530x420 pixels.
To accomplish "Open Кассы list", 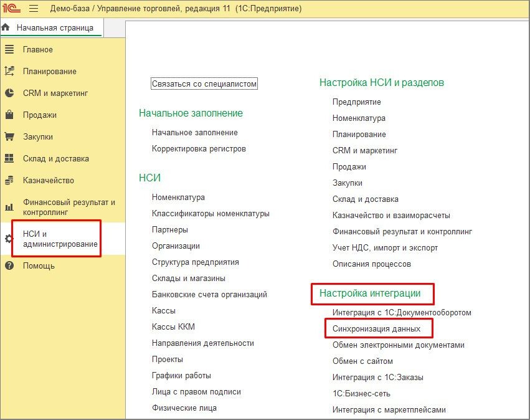I will tap(164, 310).
